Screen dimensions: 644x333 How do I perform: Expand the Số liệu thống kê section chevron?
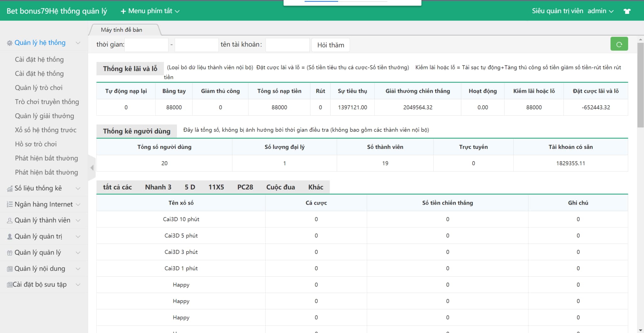coord(78,188)
